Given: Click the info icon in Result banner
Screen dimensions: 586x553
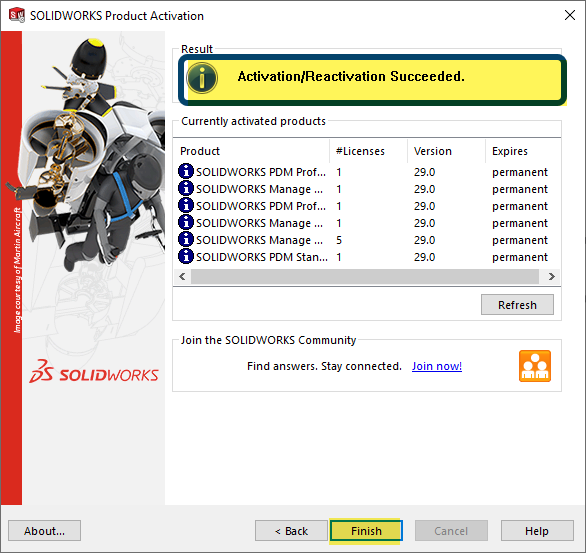Looking at the screenshot, I should coord(202,78).
